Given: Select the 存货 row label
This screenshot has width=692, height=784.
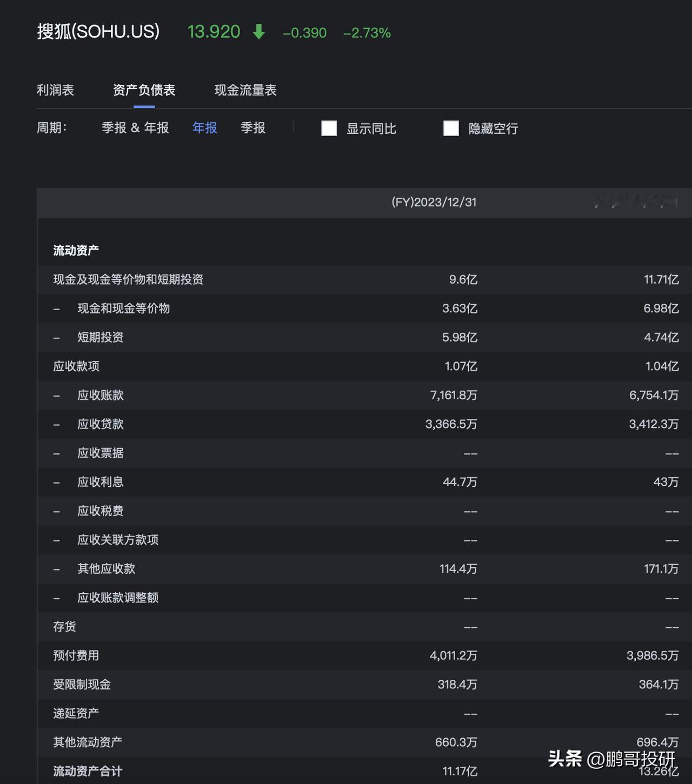Looking at the screenshot, I should [64, 627].
